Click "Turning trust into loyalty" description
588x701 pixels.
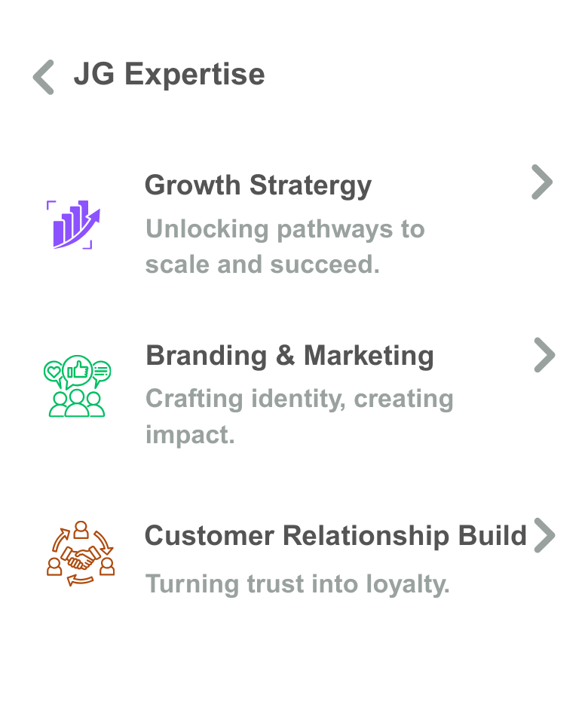(297, 583)
